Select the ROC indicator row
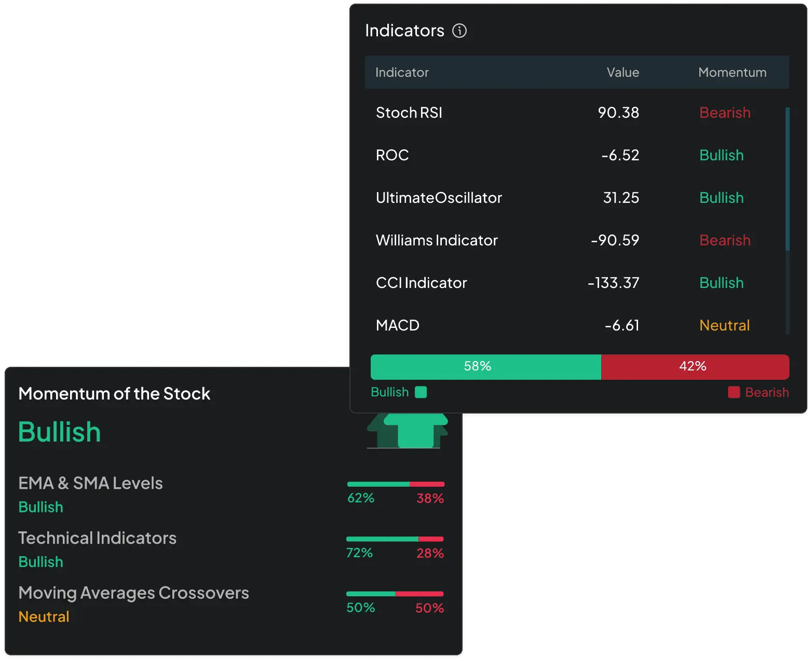The height and width of the screenshot is (661, 812). tap(576, 155)
